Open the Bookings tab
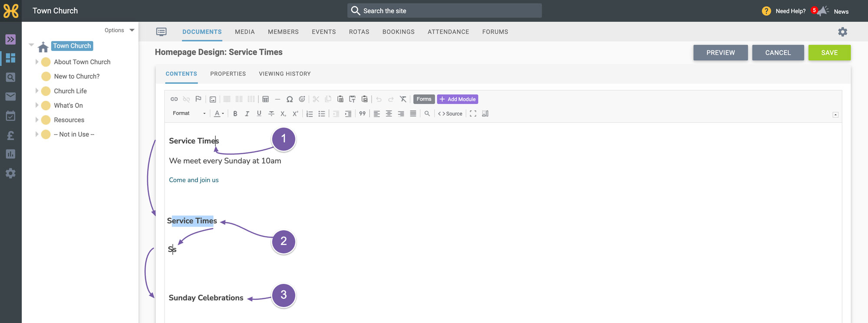Screen dimensions: 868x323 pos(398,32)
